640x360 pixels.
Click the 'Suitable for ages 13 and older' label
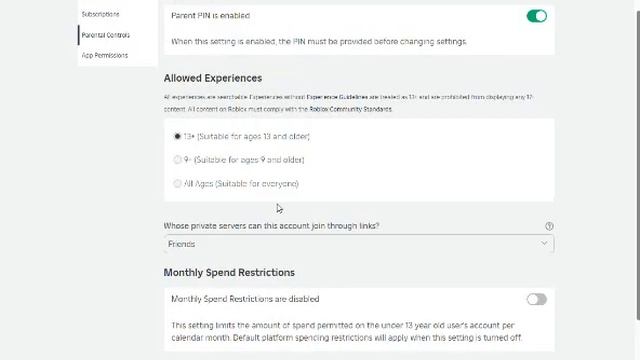(x=253, y=136)
